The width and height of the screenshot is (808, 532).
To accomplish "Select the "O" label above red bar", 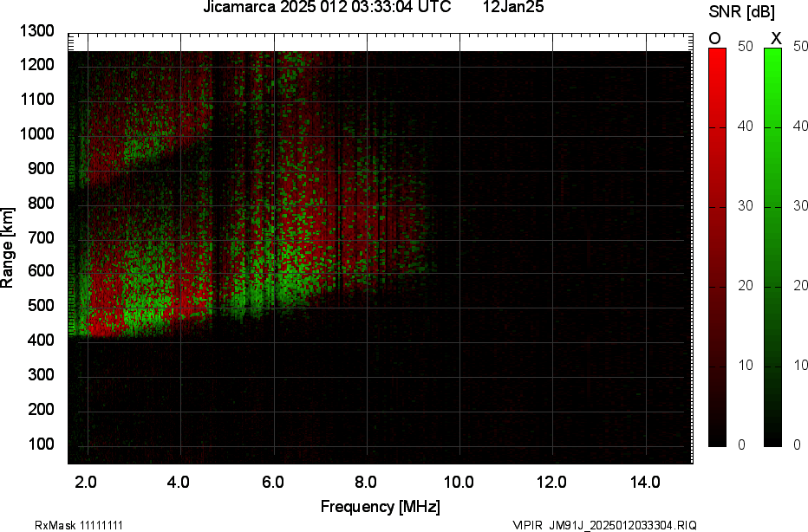I will coord(714,38).
